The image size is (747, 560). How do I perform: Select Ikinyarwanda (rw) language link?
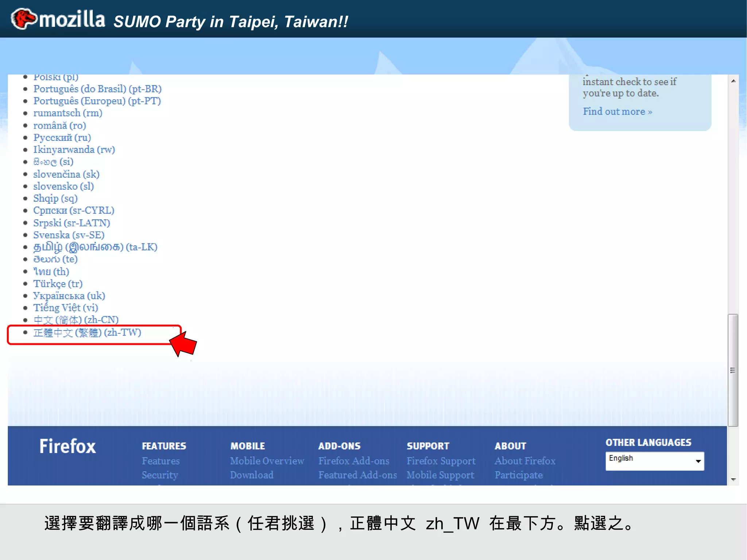[74, 150]
